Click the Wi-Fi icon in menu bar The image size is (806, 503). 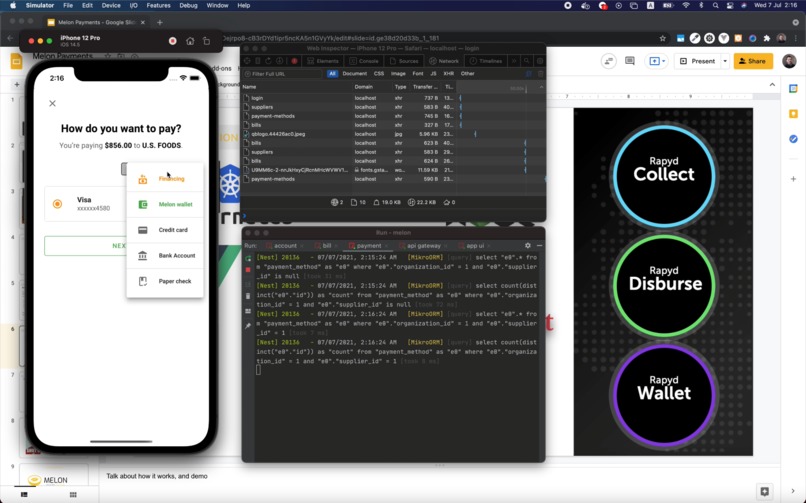[686, 6]
